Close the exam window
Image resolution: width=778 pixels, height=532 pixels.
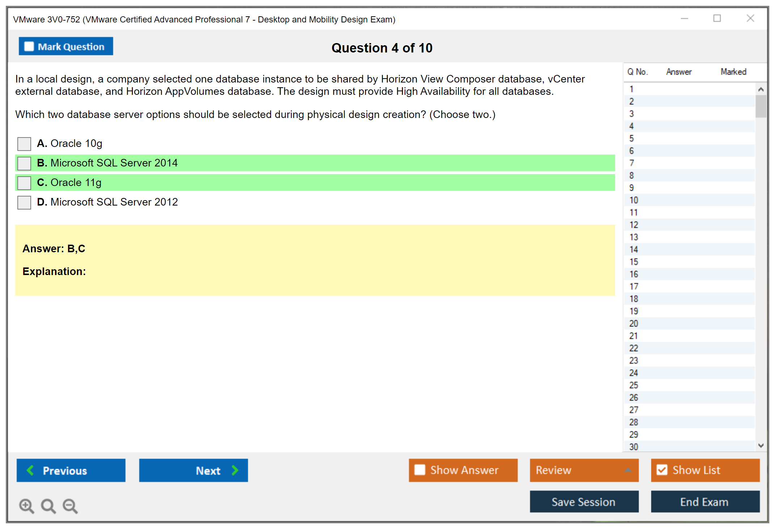tap(750, 18)
